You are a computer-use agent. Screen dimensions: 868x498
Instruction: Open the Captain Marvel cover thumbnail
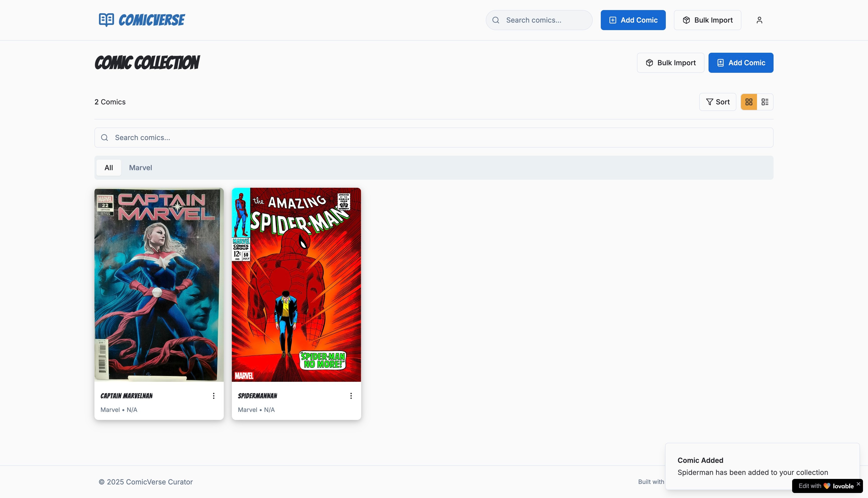pyautogui.click(x=159, y=285)
